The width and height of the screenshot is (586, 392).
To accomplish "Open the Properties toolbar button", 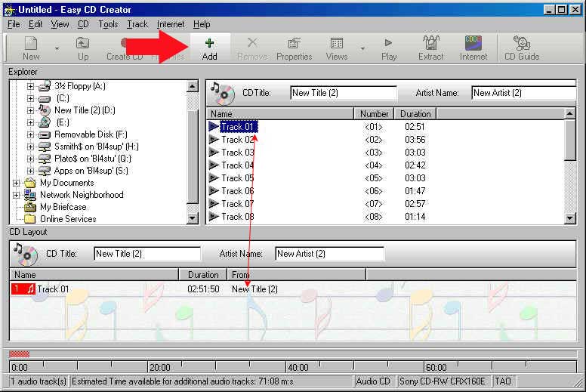I will click(x=294, y=48).
